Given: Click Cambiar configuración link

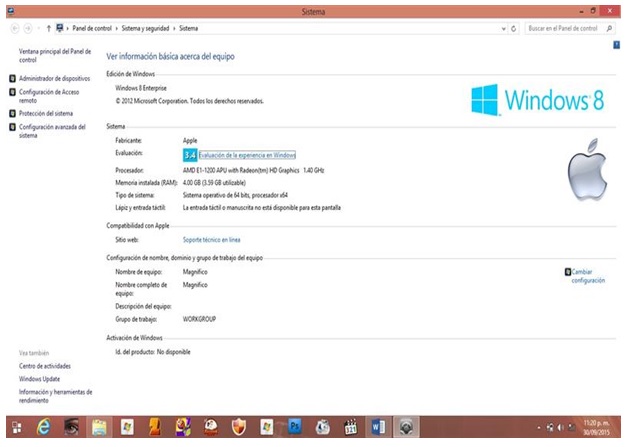Looking at the screenshot, I should pos(587,276).
